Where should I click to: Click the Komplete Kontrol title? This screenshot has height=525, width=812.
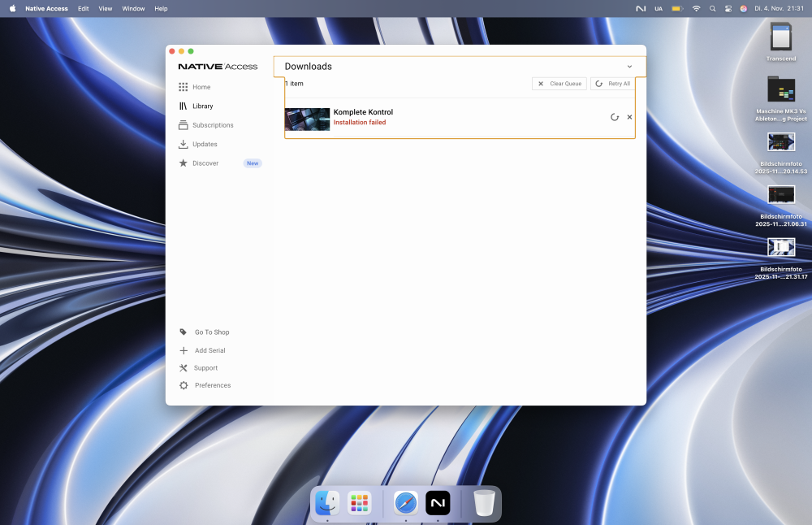[x=363, y=112]
